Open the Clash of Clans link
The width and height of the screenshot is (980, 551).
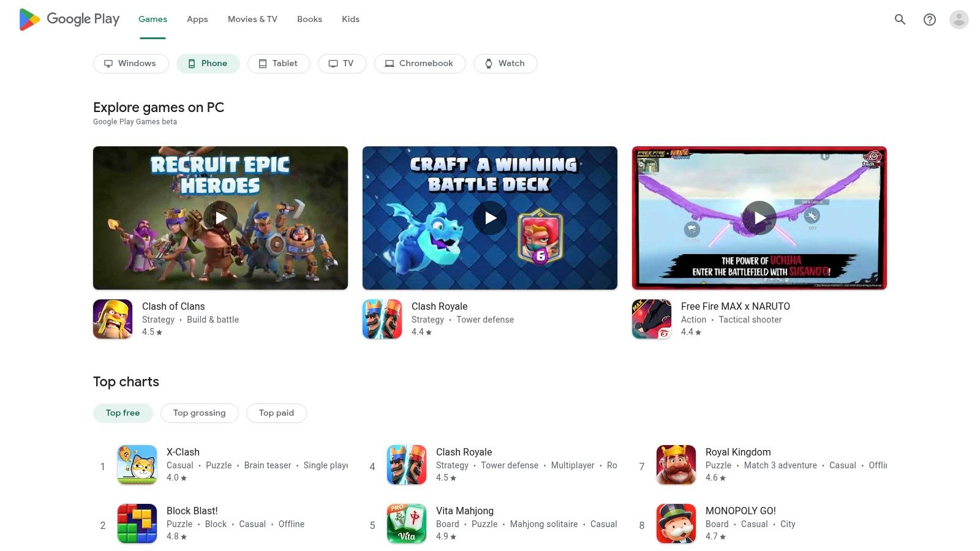[173, 306]
